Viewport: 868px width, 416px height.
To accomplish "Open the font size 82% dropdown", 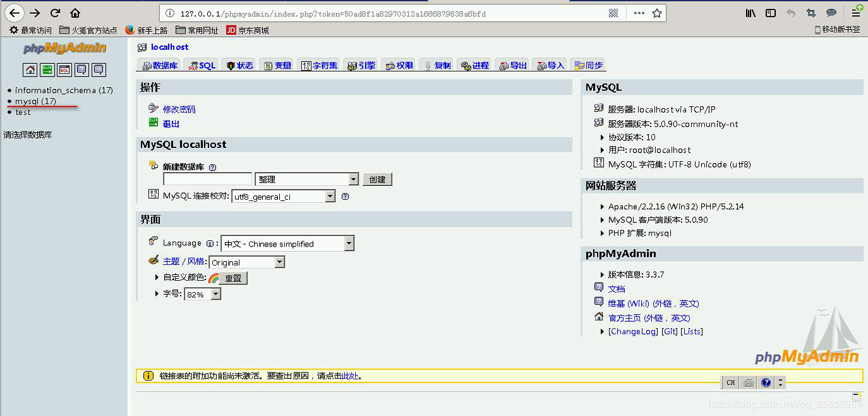I will [x=203, y=295].
